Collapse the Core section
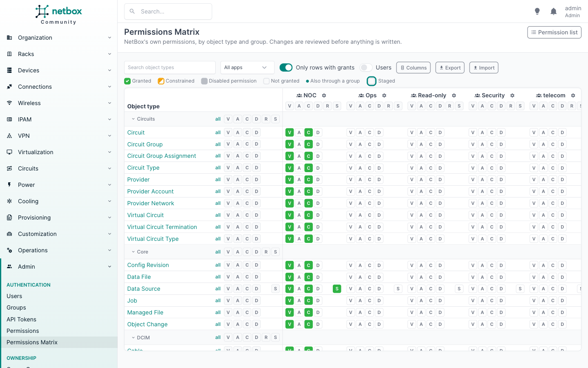This screenshot has width=588, height=368. tap(133, 252)
